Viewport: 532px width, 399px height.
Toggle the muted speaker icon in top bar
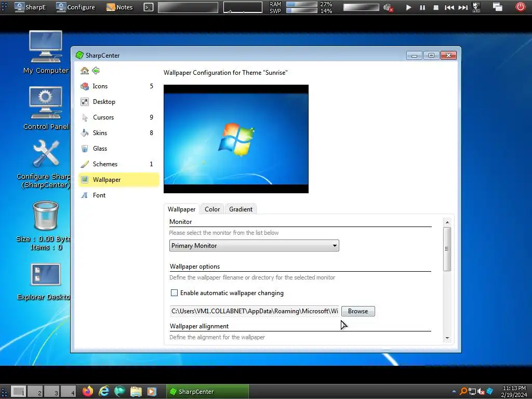[x=388, y=7]
